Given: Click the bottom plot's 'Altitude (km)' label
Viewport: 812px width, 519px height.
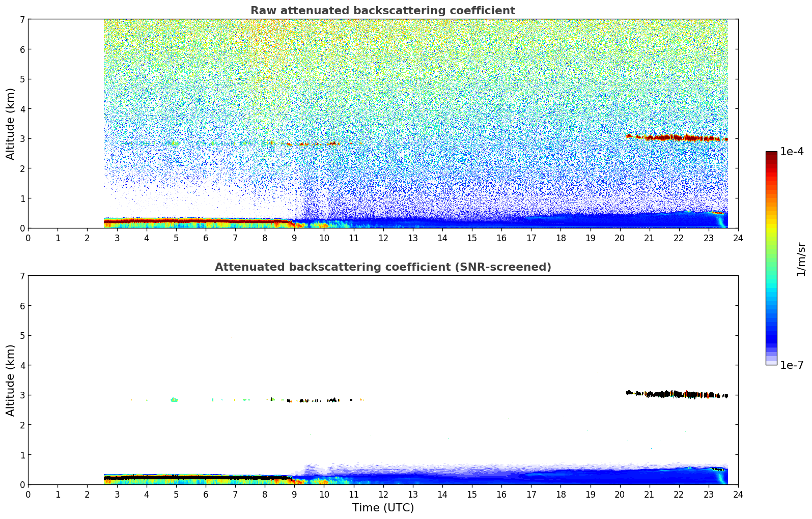Looking at the screenshot, I should pos(11,380).
